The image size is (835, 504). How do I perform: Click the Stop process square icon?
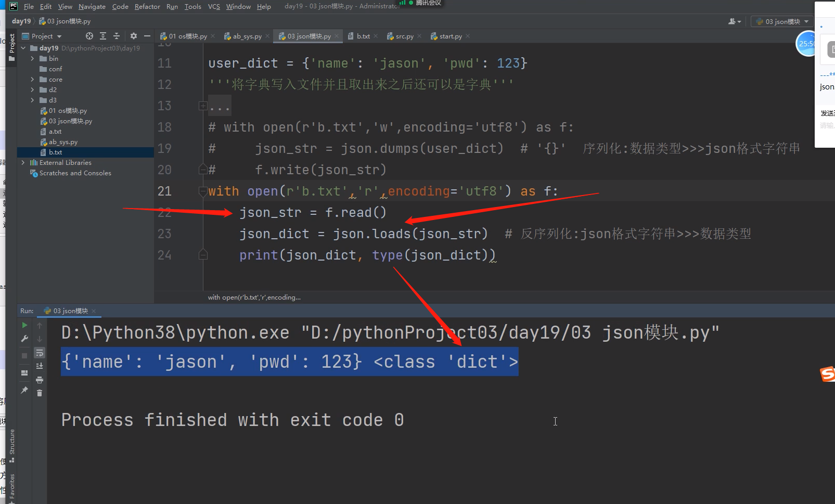[24, 356]
